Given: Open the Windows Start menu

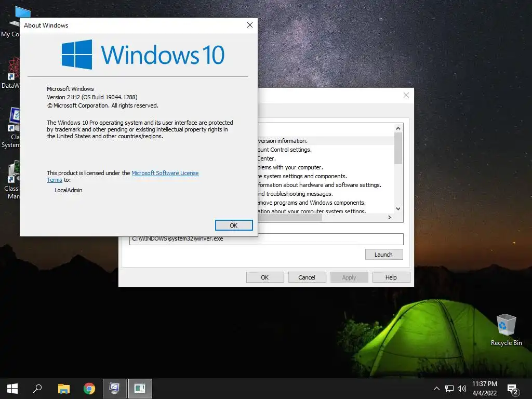Looking at the screenshot, I should coord(12,389).
